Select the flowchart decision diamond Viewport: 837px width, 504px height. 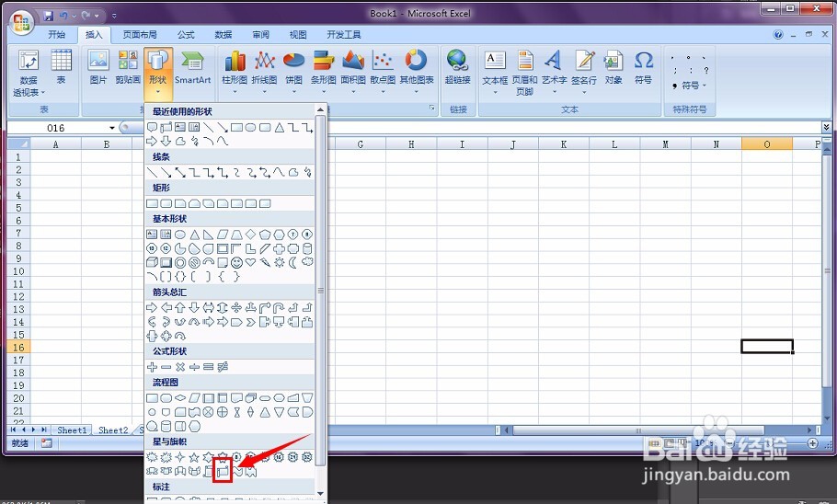tap(180, 397)
